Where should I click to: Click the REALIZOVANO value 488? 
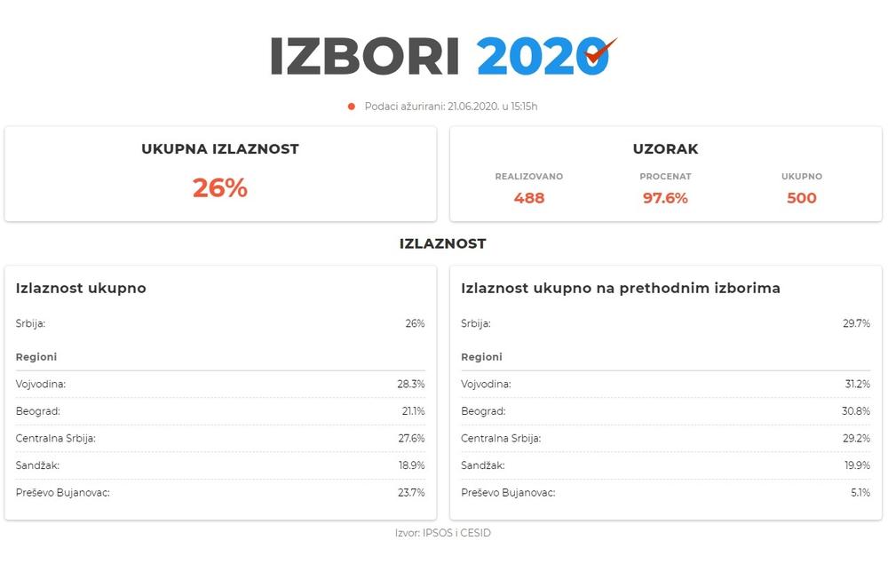coord(528,198)
